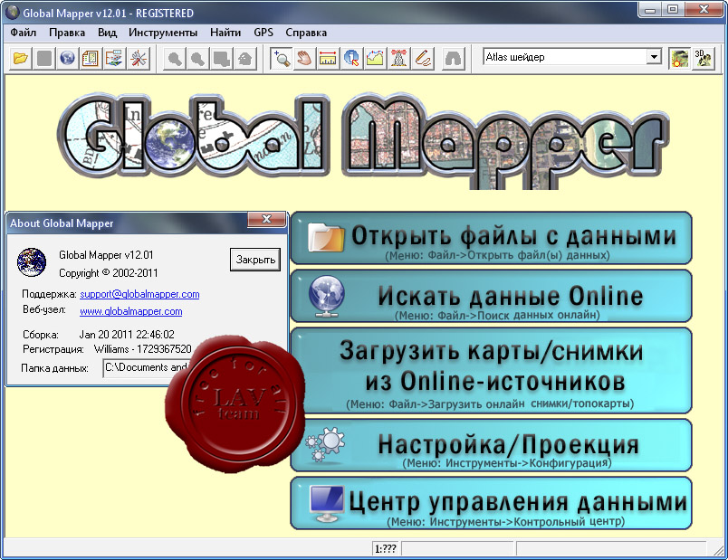Click the second grey zoom out magnifier
The height and width of the screenshot is (560, 728).
[197, 59]
